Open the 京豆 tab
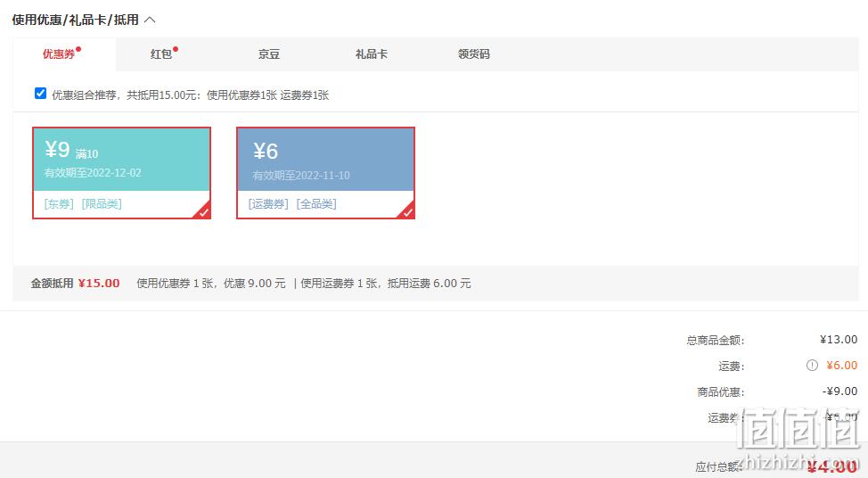This screenshot has width=868, height=478. click(x=269, y=54)
